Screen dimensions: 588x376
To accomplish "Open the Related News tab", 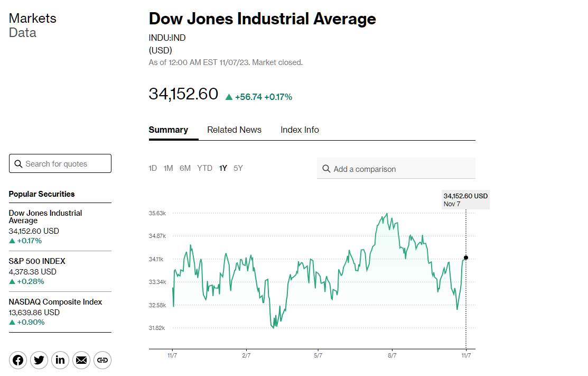I will coord(235,130).
